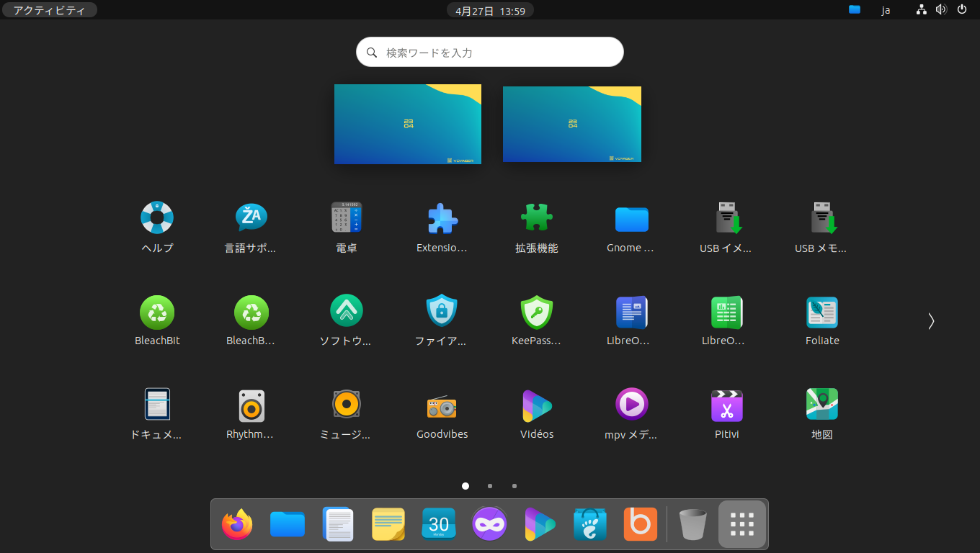Start the Rhythmbox music player

click(x=251, y=406)
